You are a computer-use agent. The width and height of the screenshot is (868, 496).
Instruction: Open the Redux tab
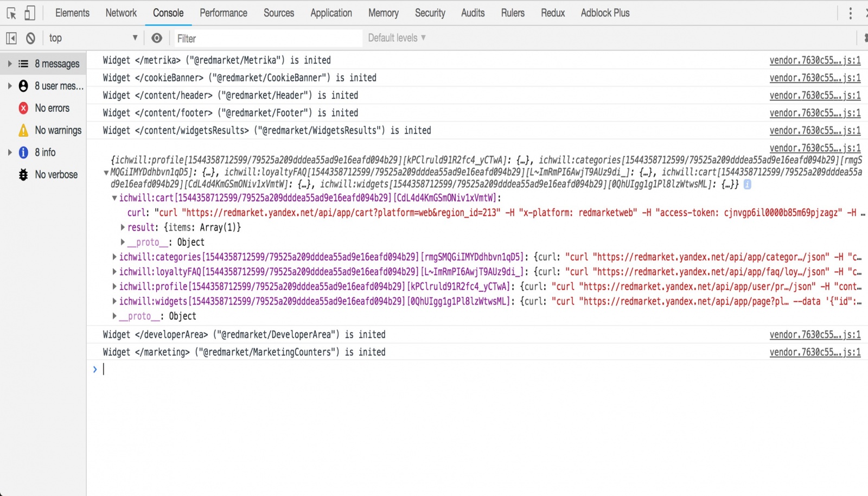coord(553,13)
